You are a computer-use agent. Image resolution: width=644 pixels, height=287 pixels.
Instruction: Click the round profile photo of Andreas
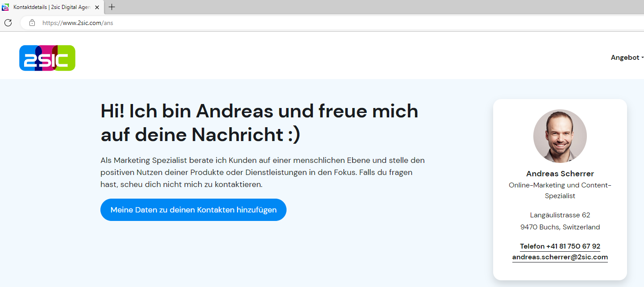coord(560,136)
